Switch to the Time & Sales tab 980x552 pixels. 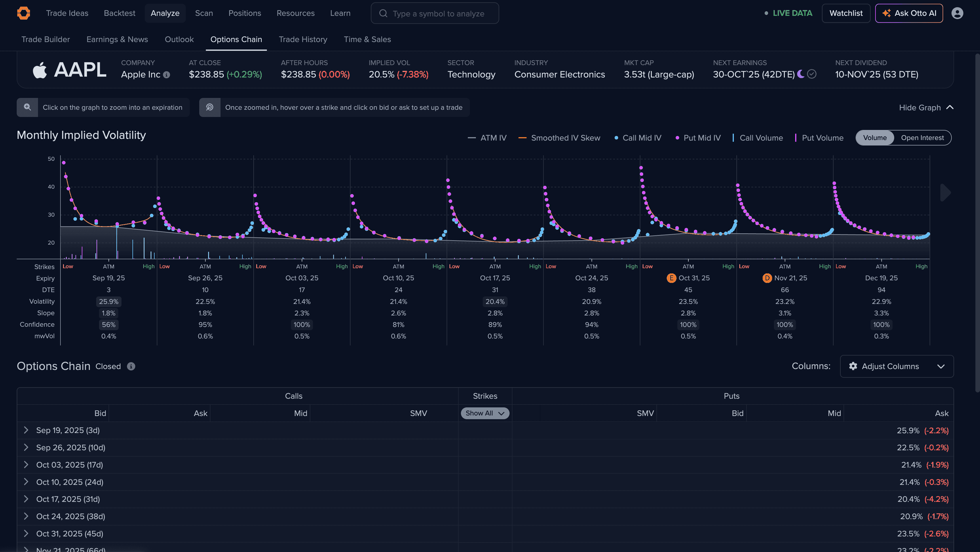(367, 39)
